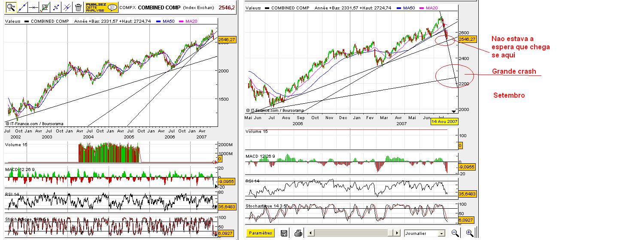This screenshot has height=240, width=644.
Task: Select the parallel channel lines tool
Action: [x=67, y=7]
